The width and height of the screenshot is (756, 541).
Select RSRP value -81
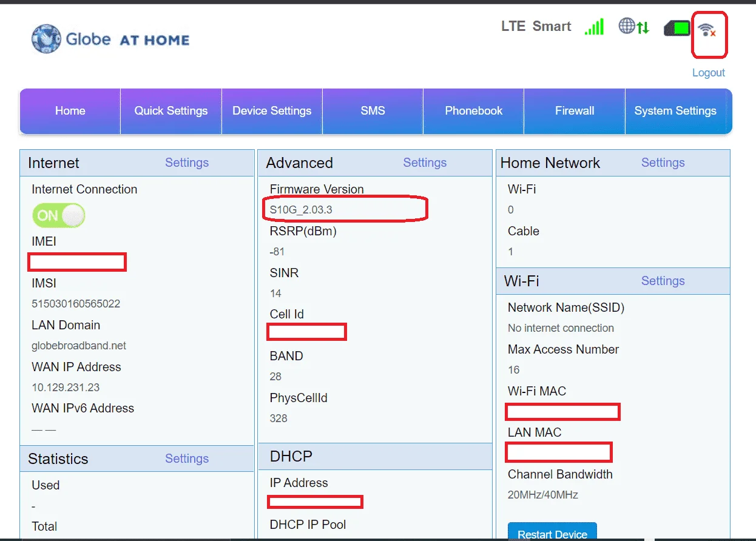pyautogui.click(x=277, y=252)
